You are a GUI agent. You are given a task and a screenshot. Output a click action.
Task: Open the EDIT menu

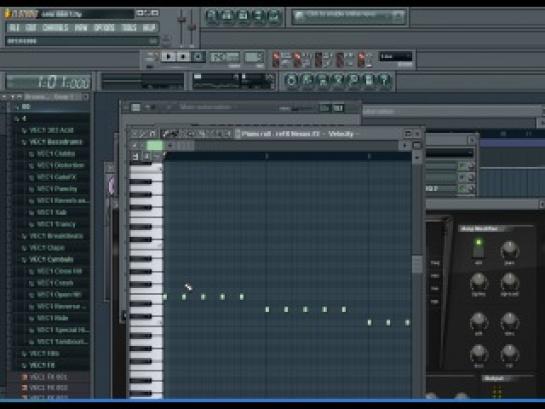coord(31,27)
